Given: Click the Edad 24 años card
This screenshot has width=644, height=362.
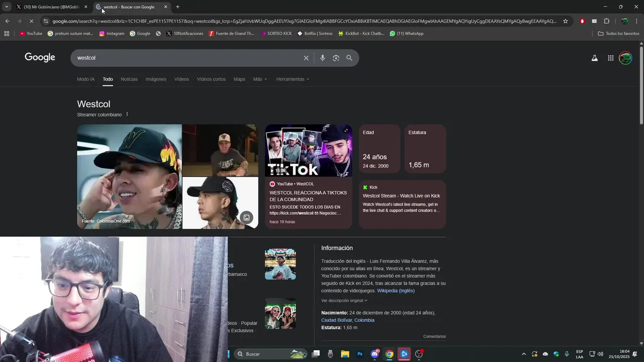Looking at the screenshot, I should (x=379, y=149).
